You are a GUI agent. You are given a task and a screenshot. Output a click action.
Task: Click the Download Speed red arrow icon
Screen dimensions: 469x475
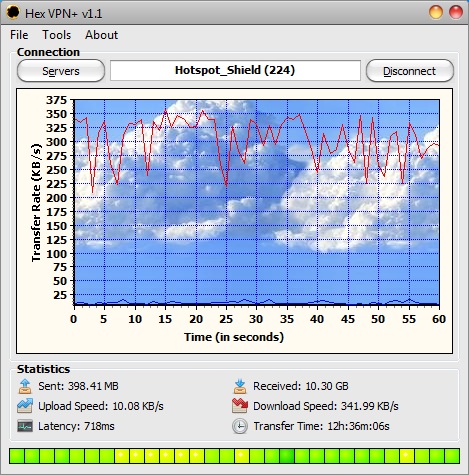click(240, 406)
